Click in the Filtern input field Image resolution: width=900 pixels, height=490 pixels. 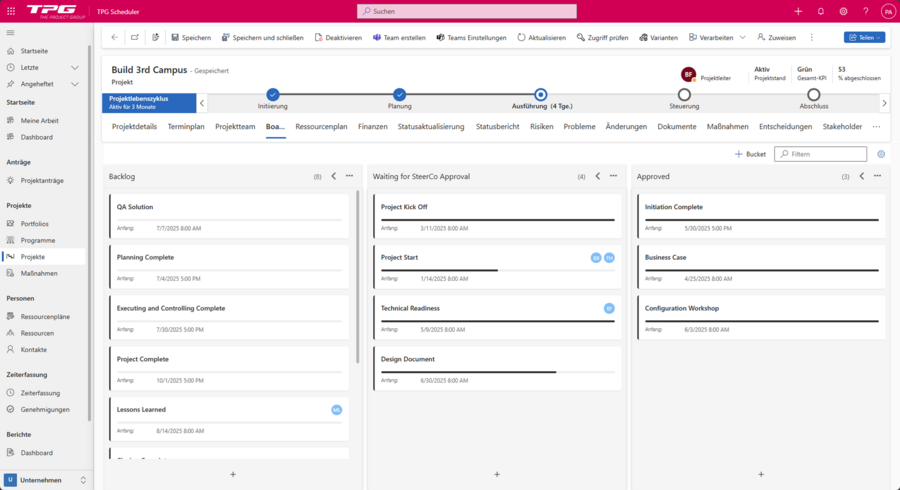(x=820, y=154)
